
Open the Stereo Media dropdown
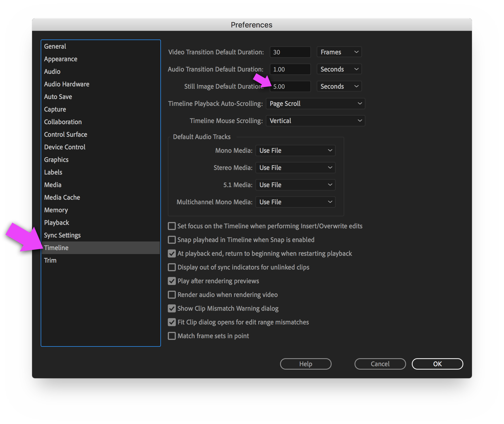click(x=295, y=168)
